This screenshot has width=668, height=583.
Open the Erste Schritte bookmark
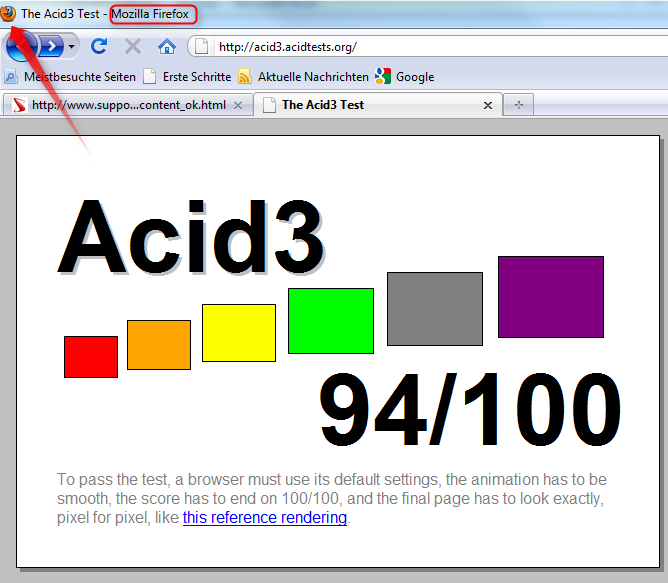click(x=187, y=77)
